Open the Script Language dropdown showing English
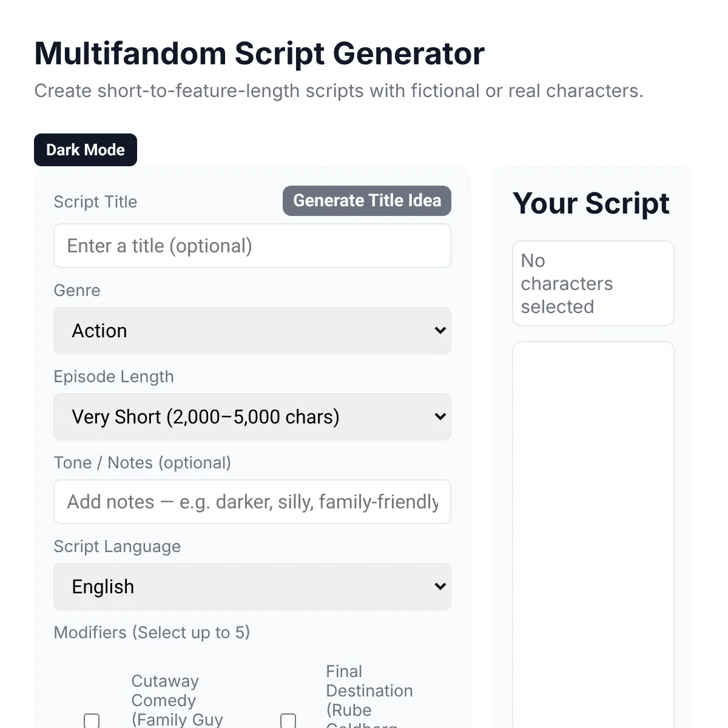This screenshot has width=728, height=728. point(252,587)
